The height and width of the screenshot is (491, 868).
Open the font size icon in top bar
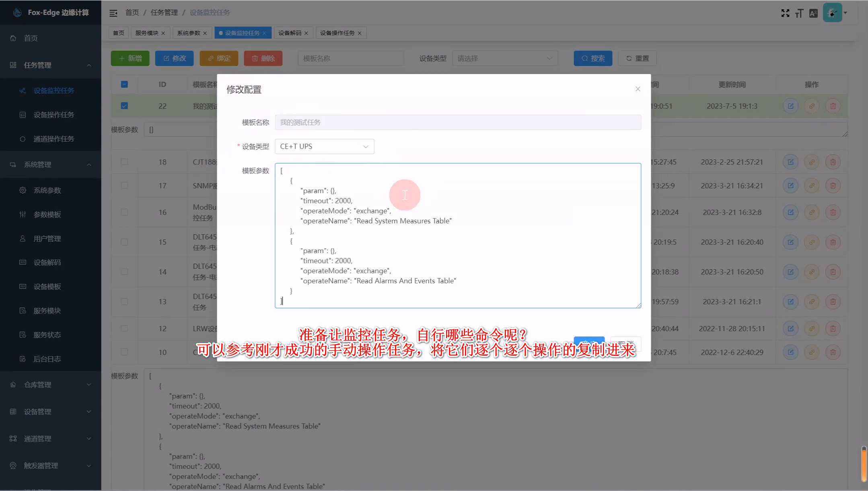point(799,13)
